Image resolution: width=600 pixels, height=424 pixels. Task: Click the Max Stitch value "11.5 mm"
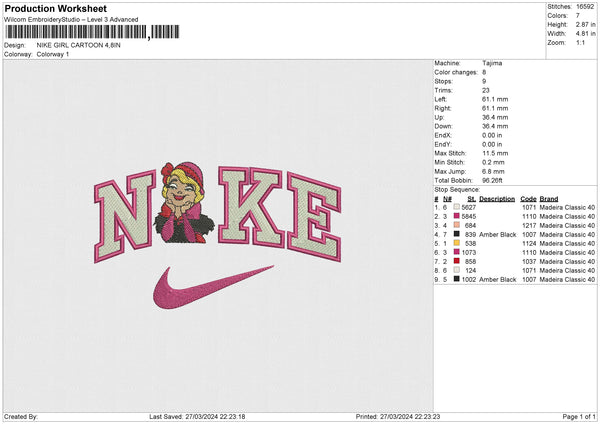click(x=495, y=153)
